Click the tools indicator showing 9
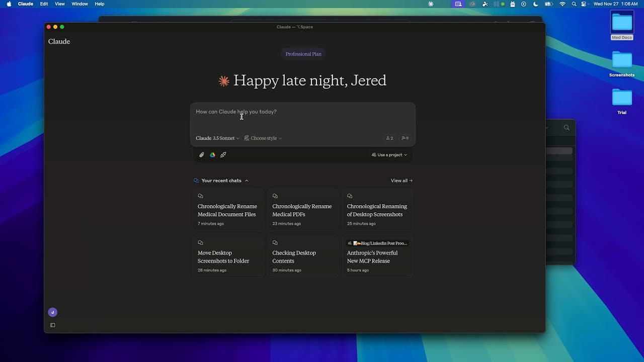 405,138
